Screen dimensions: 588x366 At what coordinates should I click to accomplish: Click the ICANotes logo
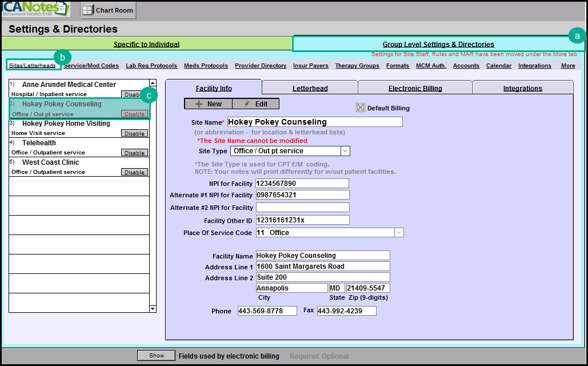35,9
